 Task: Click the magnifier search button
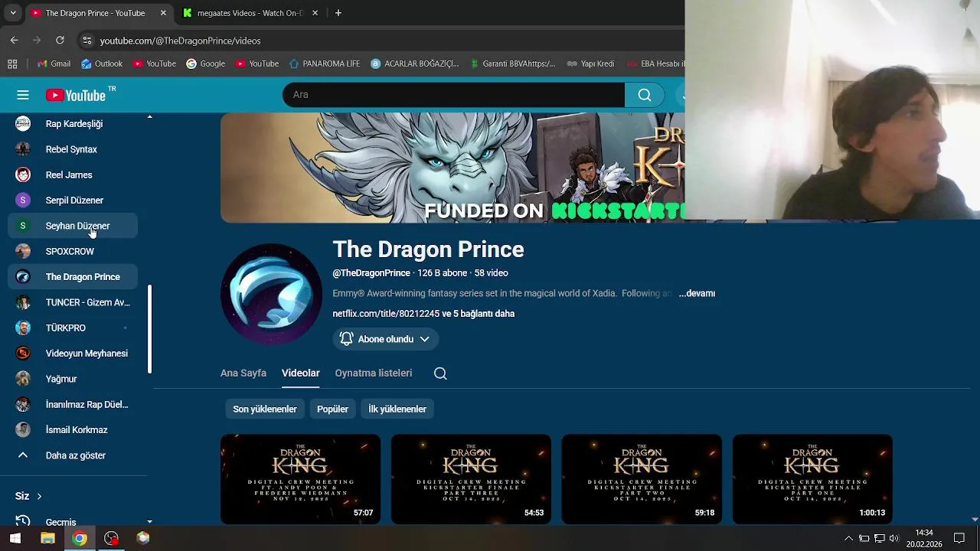[x=645, y=95]
